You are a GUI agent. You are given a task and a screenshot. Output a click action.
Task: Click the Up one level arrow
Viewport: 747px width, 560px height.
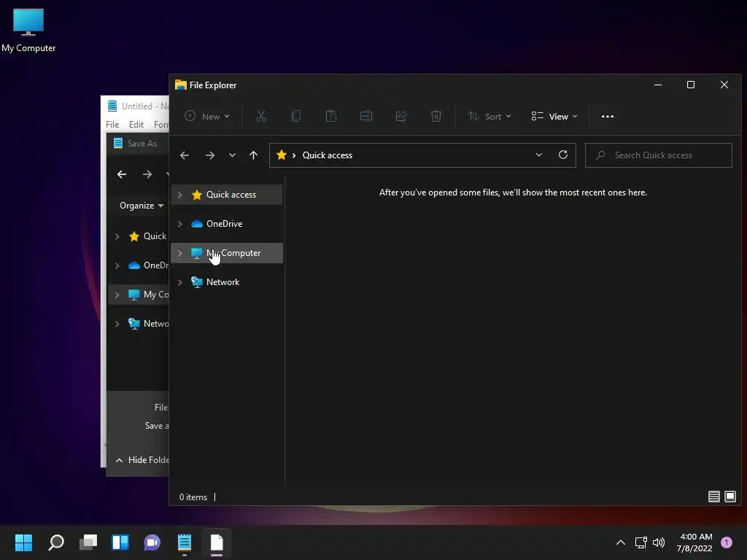coord(253,155)
